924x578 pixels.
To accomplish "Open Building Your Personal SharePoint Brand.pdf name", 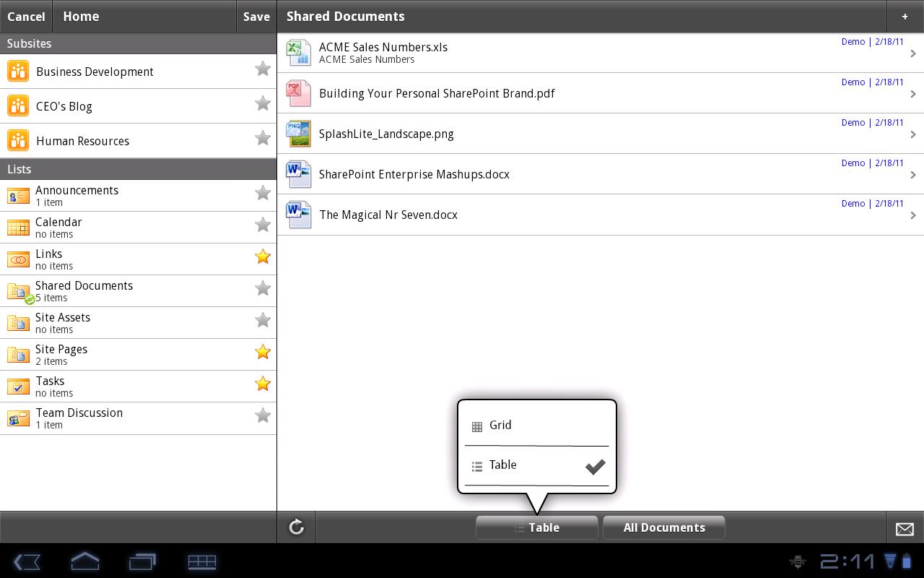I will click(437, 93).
